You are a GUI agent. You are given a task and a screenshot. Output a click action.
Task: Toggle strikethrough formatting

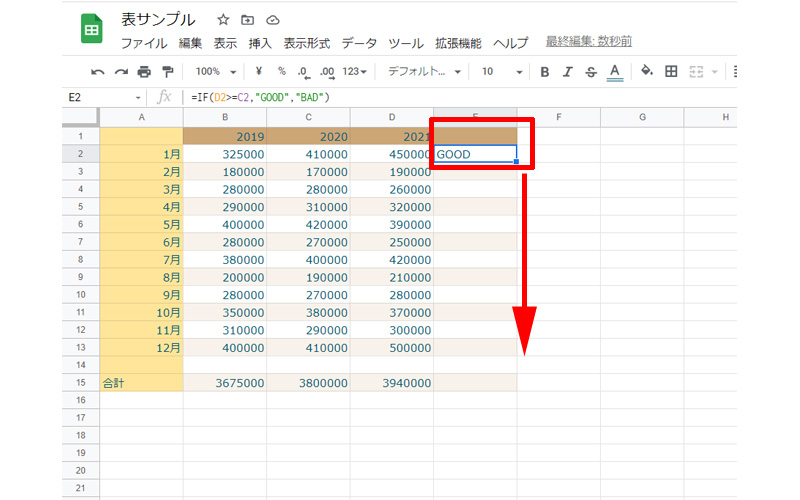point(591,72)
